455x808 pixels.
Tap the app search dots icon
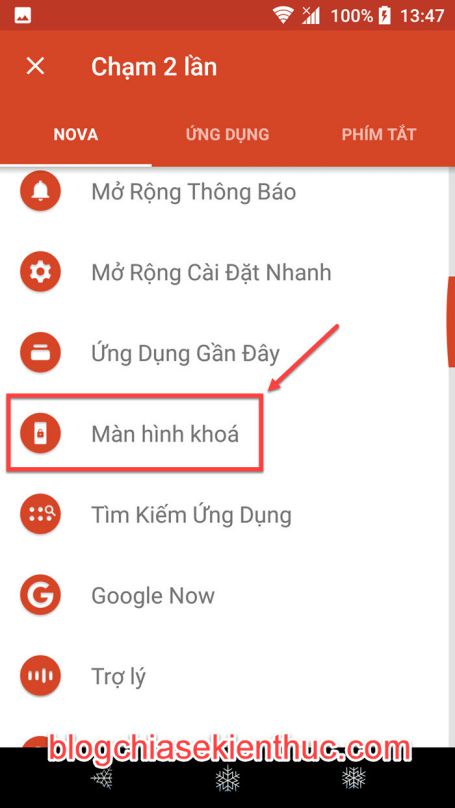[40, 514]
